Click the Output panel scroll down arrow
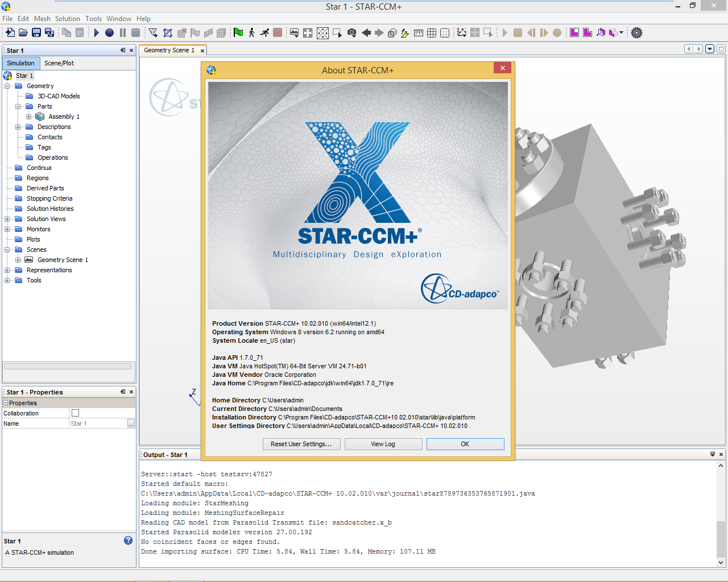The image size is (728, 582). pyautogui.click(x=721, y=563)
